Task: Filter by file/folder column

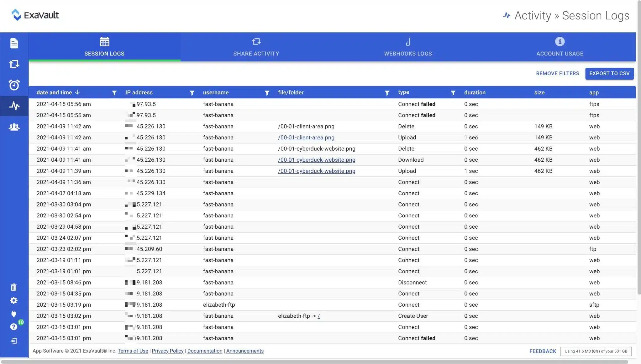Action: pos(386,92)
